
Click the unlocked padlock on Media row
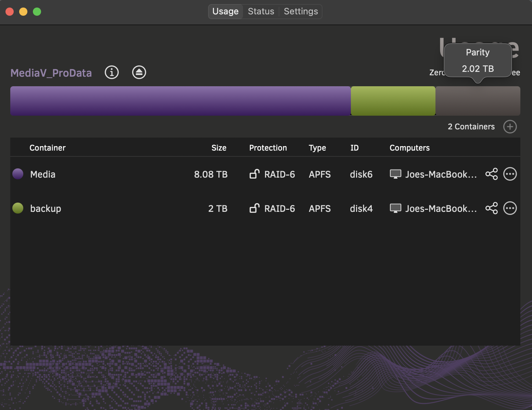[x=254, y=174]
